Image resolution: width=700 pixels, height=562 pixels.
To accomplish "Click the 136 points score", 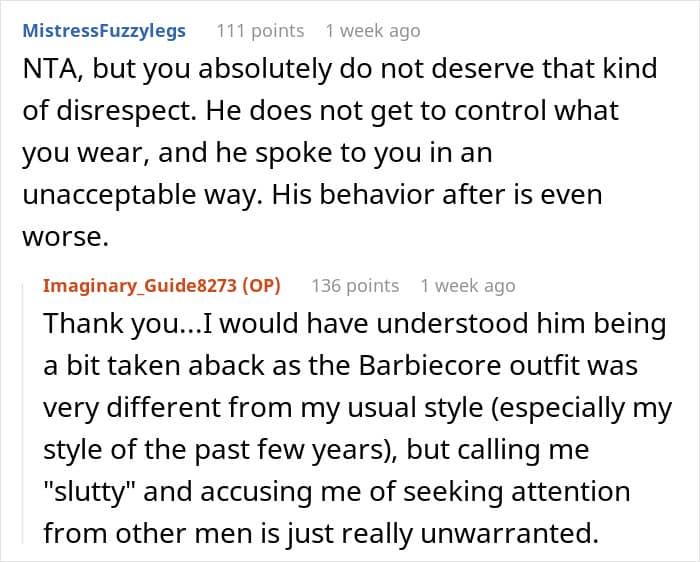I will (355, 286).
